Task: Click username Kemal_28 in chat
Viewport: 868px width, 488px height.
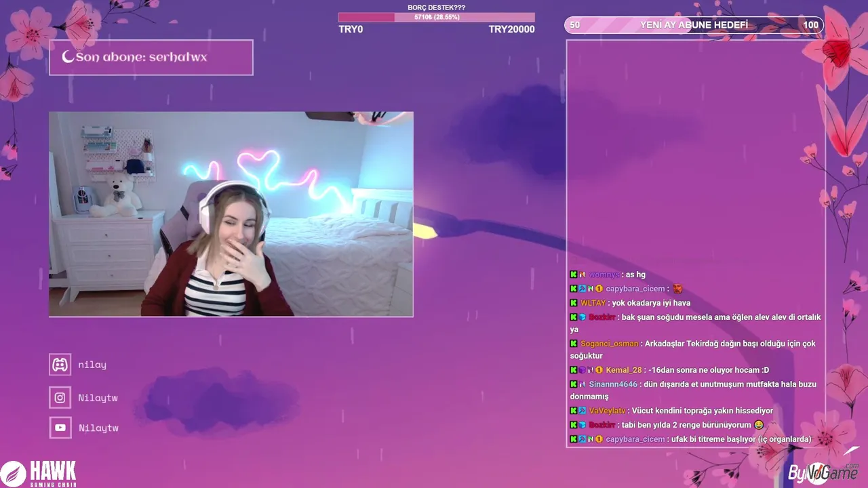Action: [x=624, y=370]
